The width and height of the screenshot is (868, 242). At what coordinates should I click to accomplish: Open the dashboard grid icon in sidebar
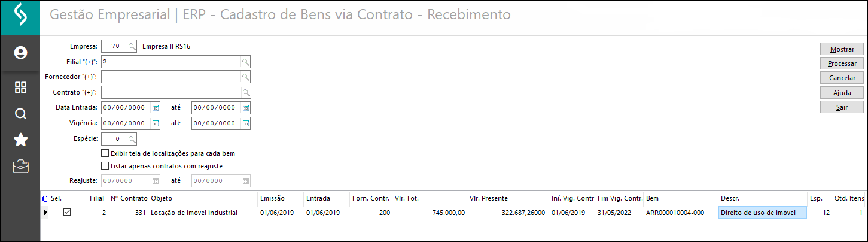[20, 87]
